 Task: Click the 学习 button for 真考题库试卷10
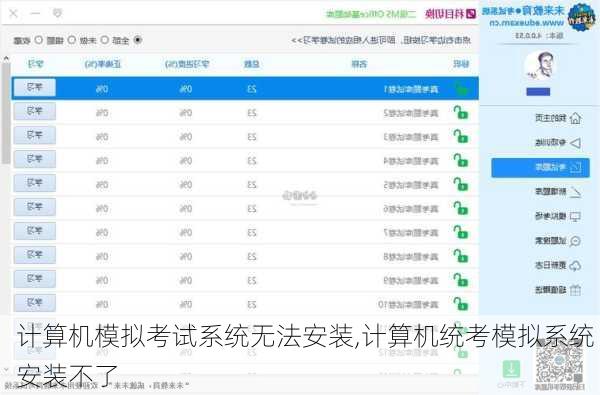tap(35, 303)
